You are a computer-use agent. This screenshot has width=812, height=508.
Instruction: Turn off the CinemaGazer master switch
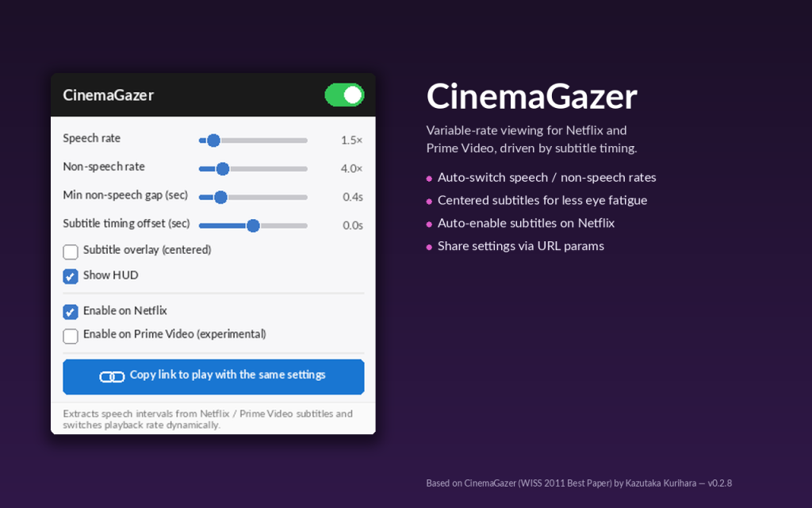click(344, 95)
